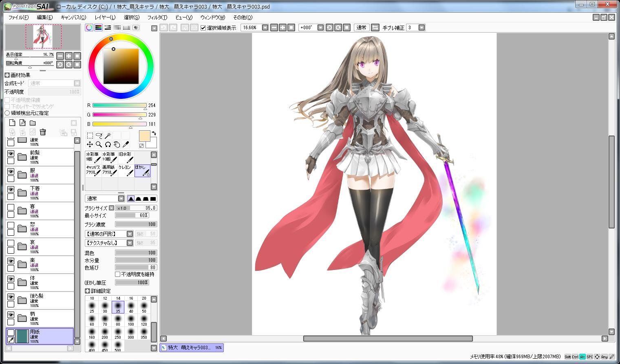The width and height of the screenshot is (620, 364).
Task: Show the 喜 layer folder
Action: [x=11, y=207]
